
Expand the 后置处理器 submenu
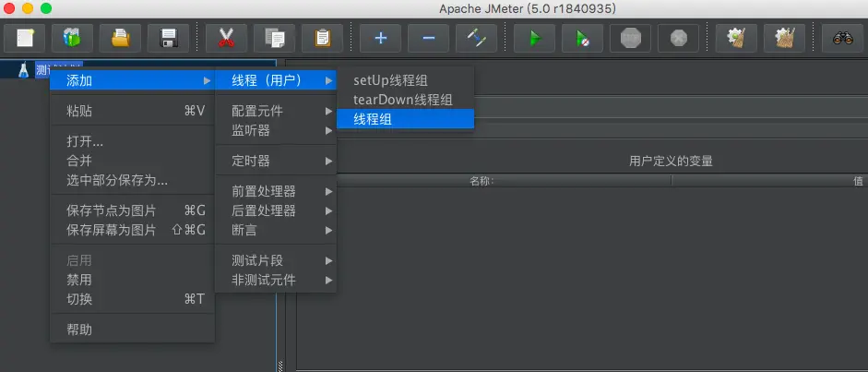(x=276, y=210)
